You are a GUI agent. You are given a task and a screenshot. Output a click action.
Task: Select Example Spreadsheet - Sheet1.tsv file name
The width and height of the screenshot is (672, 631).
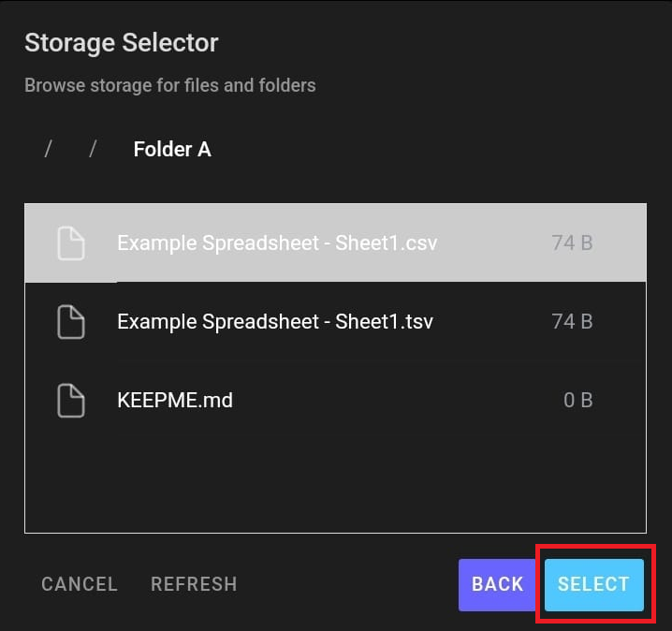point(275,322)
